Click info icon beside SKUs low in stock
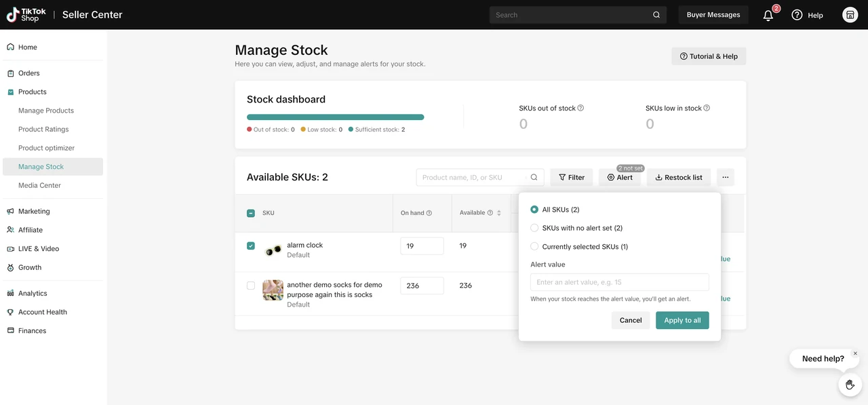The image size is (868, 405). pos(707,108)
